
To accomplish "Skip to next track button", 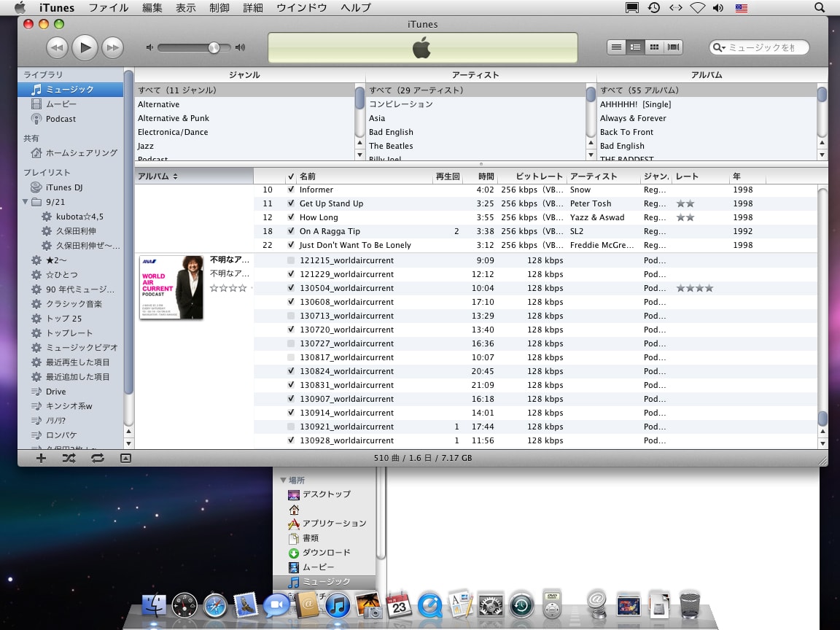I will click(x=112, y=47).
